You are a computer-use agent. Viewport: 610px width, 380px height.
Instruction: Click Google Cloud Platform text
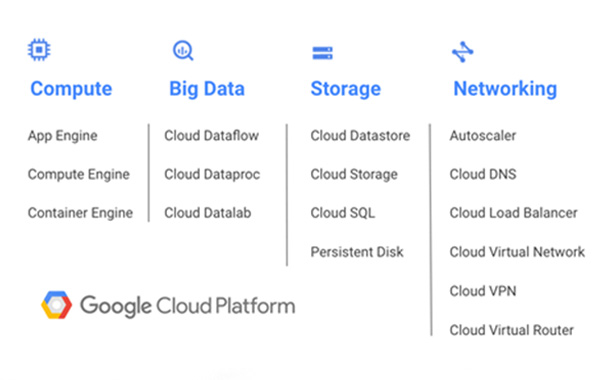coord(188,306)
